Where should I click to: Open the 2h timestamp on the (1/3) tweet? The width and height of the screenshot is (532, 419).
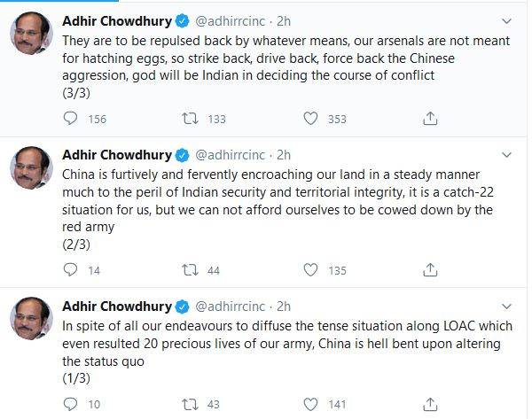tap(284, 306)
